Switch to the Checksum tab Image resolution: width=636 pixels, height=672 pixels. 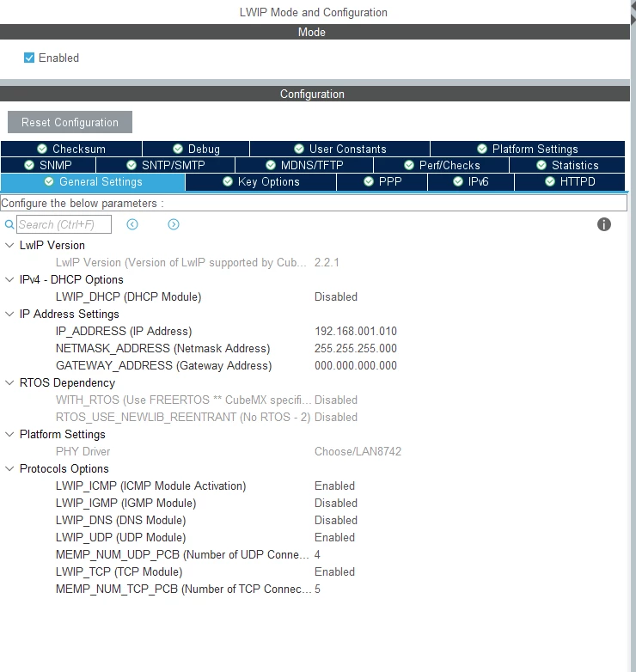pyautogui.click(x=71, y=149)
